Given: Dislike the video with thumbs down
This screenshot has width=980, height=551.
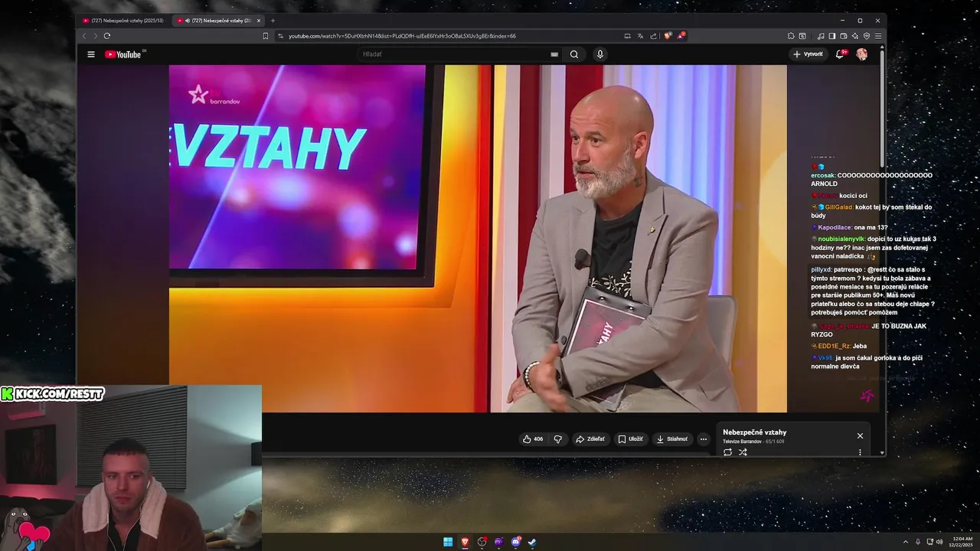Looking at the screenshot, I should tap(558, 439).
